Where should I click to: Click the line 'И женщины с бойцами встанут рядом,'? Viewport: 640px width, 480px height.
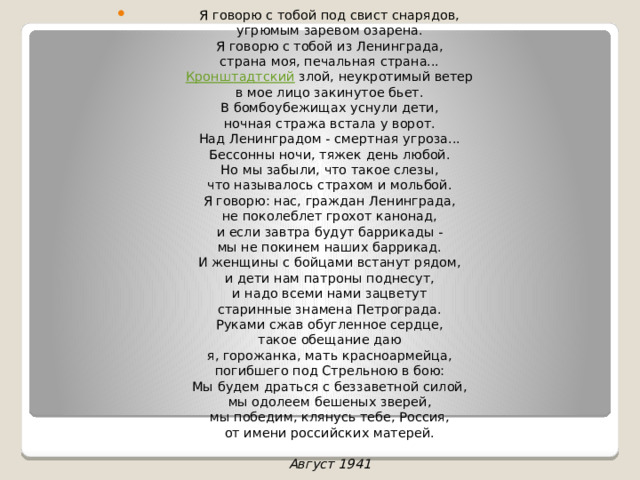click(329, 263)
